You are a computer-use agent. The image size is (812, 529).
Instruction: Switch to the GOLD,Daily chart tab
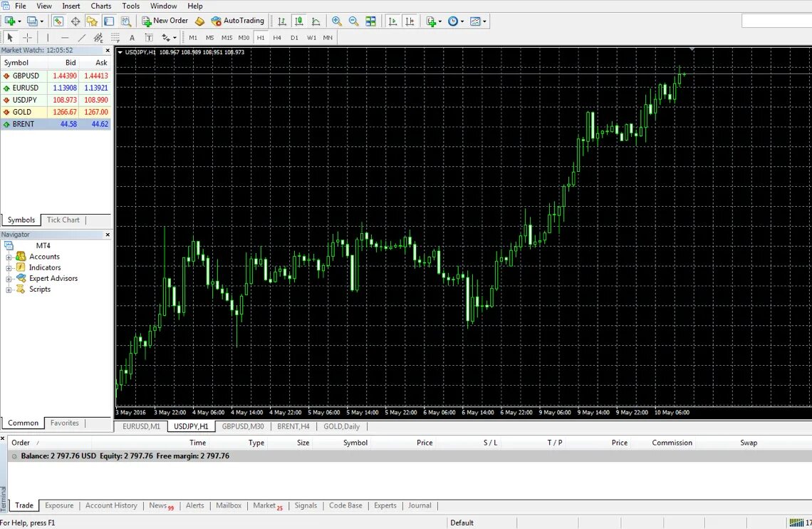point(342,426)
